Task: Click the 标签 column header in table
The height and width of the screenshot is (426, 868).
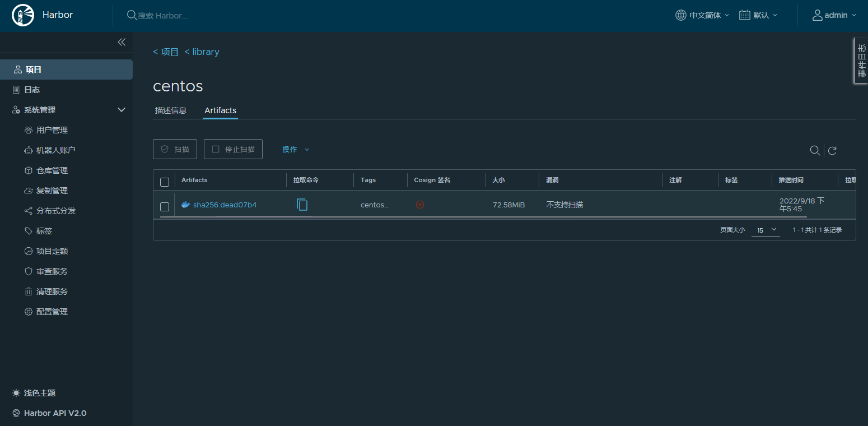Action: (731, 180)
